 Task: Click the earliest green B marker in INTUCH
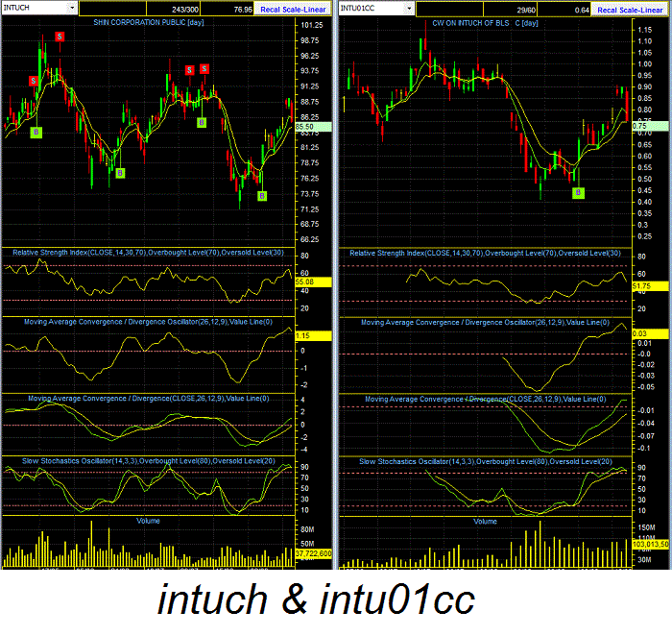pyautogui.click(x=36, y=132)
